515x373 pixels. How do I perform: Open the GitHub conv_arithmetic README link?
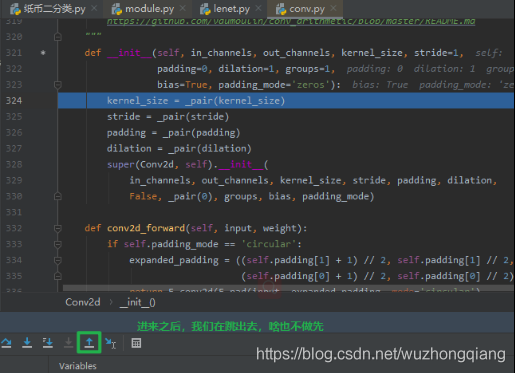point(291,21)
